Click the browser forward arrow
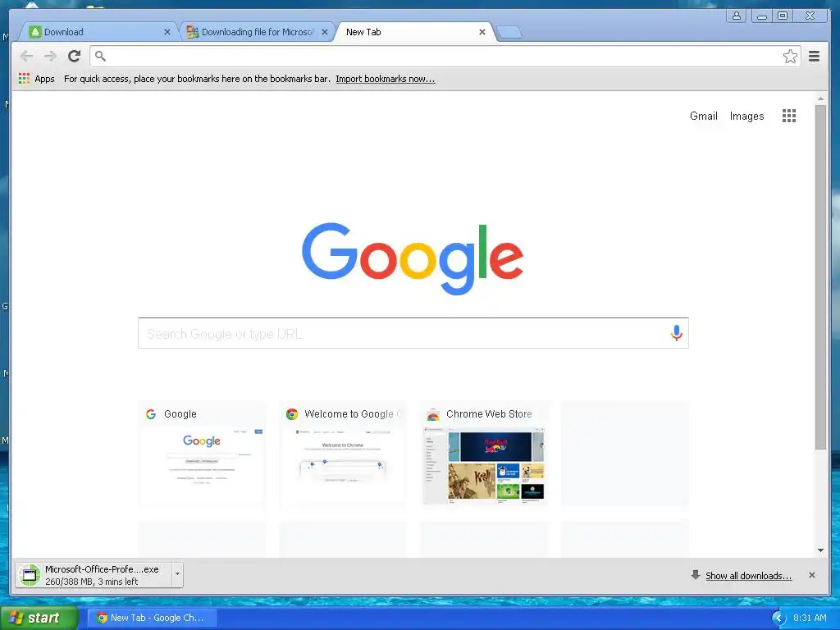Image resolution: width=840 pixels, height=630 pixels. click(x=50, y=56)
